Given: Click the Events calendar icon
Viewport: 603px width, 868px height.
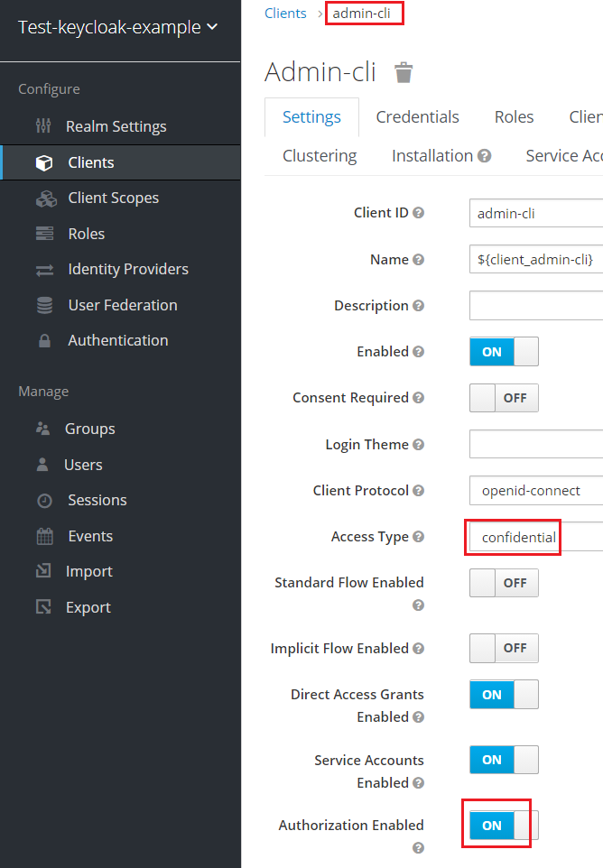Looking at the screenshot, I should pyautogui.click(x=45, y=537).
